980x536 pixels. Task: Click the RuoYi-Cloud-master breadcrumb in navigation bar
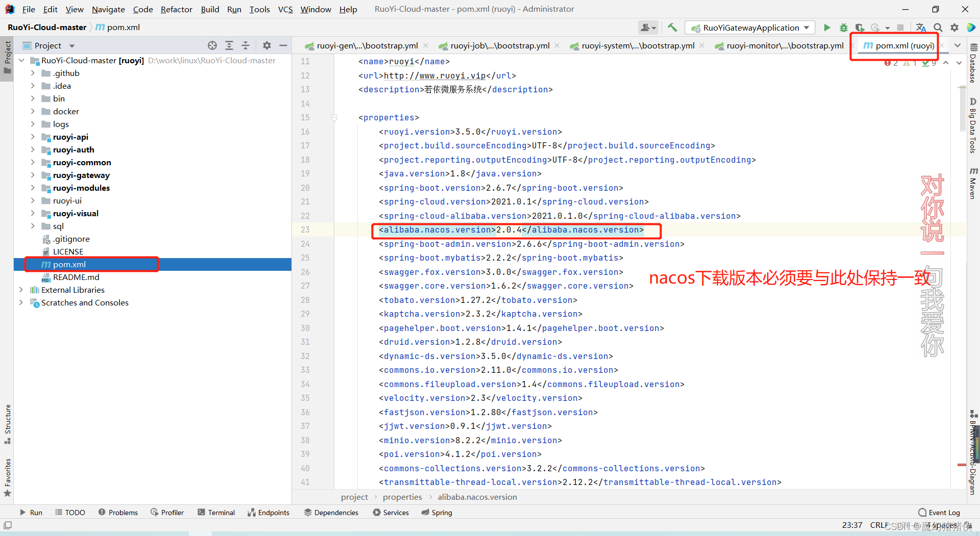click(47, 27)
